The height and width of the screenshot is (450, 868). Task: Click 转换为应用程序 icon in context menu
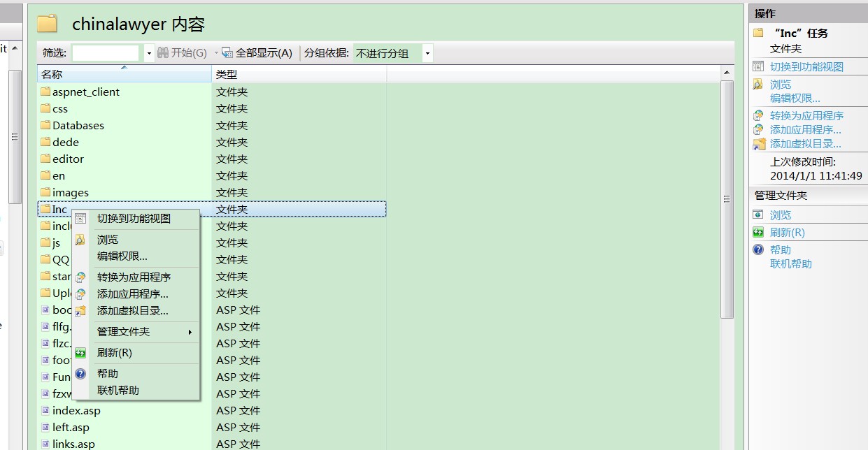pyautogui.click(x=80, y=277)
